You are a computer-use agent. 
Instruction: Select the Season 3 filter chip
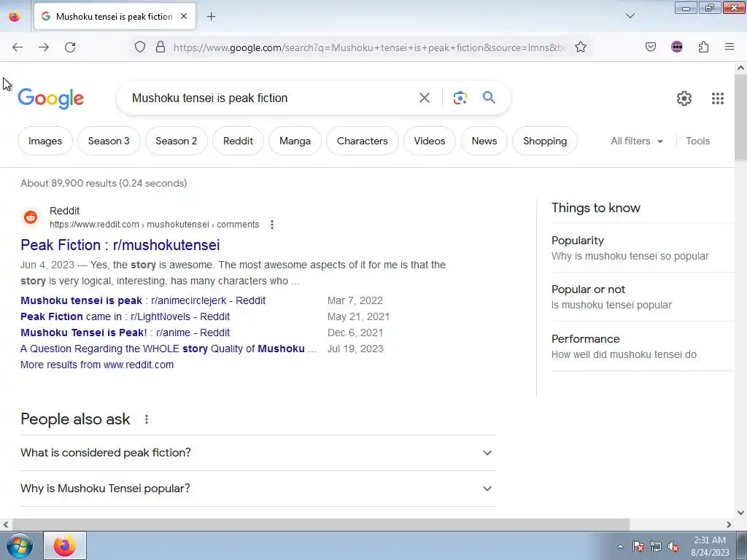tap(109, 141)
